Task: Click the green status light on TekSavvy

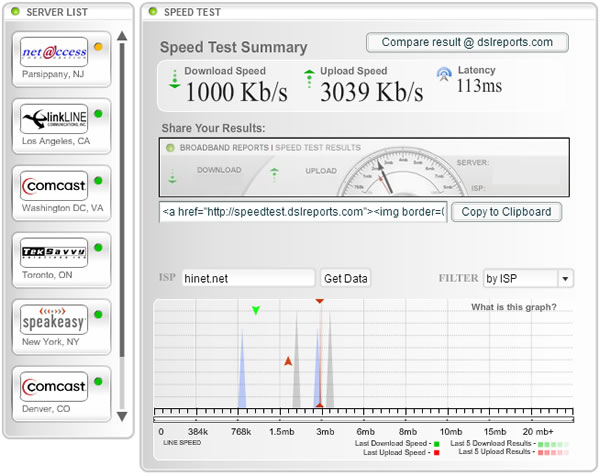Action: pos(98,248)
